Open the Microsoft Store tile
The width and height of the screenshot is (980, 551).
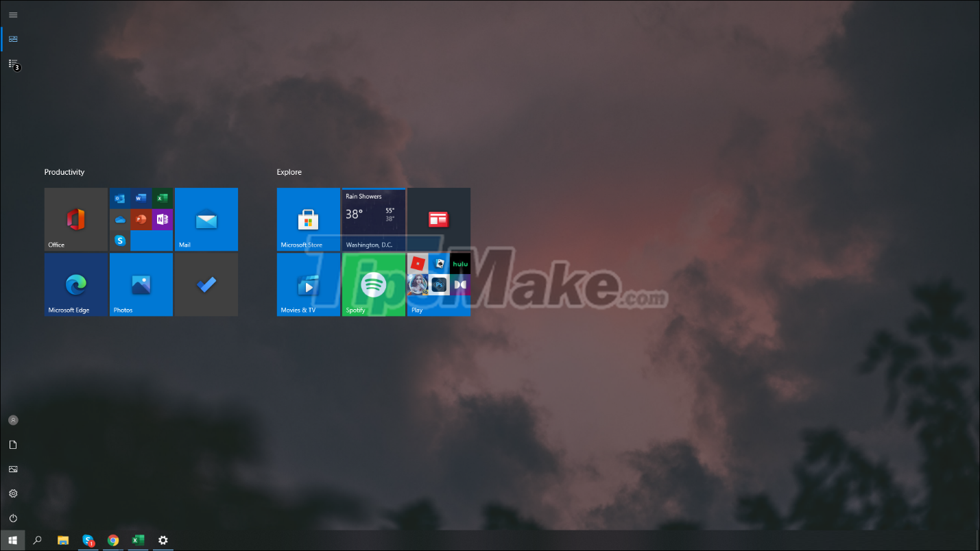308,218
